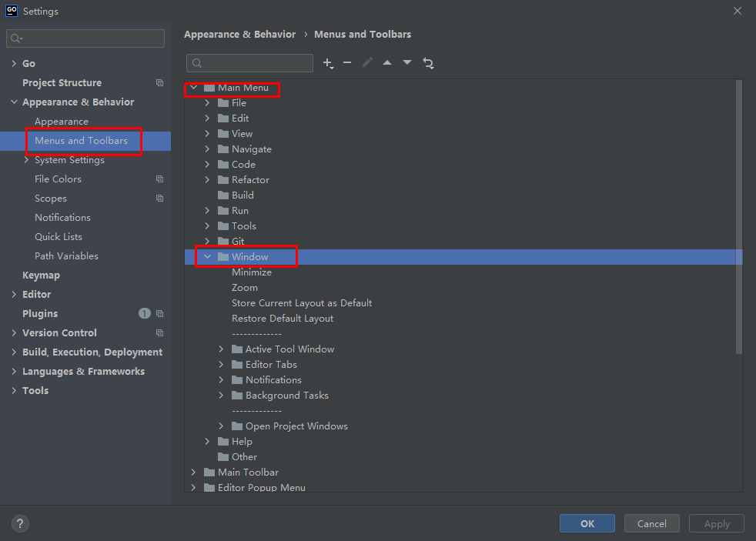Collapse the Window menu folder
Image resolution: width=756 pixels, height=541 pixels.
207,257
